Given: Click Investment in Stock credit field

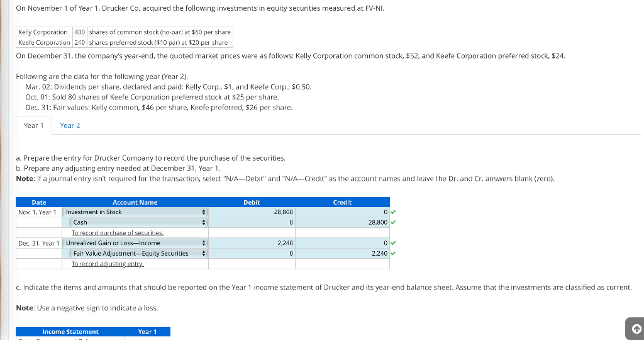Looking at the screenshot, I should tap(343, 212).
